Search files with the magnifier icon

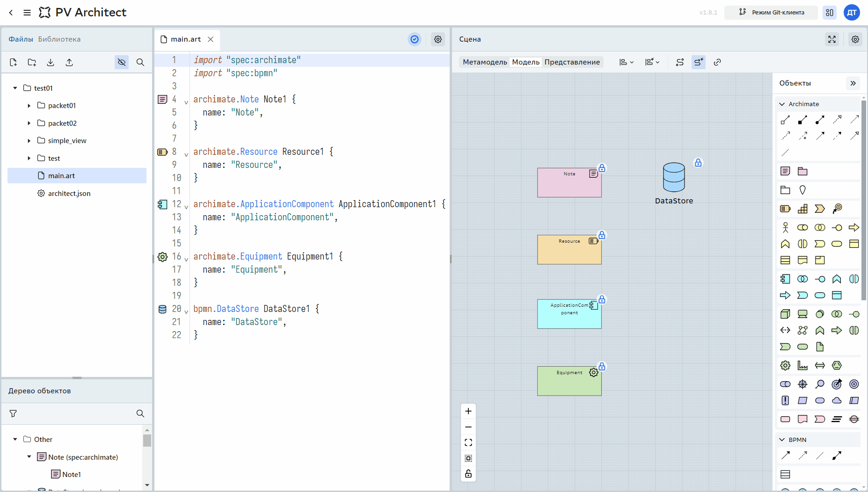click(x=140, y=62)
